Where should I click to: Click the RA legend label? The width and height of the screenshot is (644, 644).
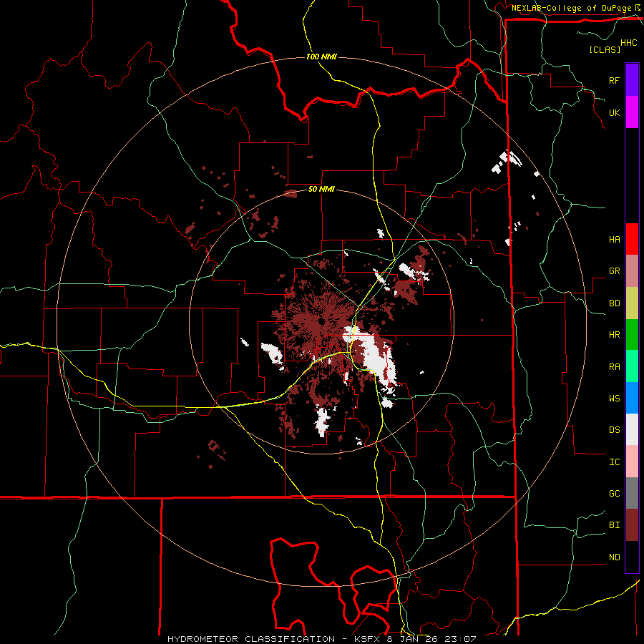tap(614, 367)
